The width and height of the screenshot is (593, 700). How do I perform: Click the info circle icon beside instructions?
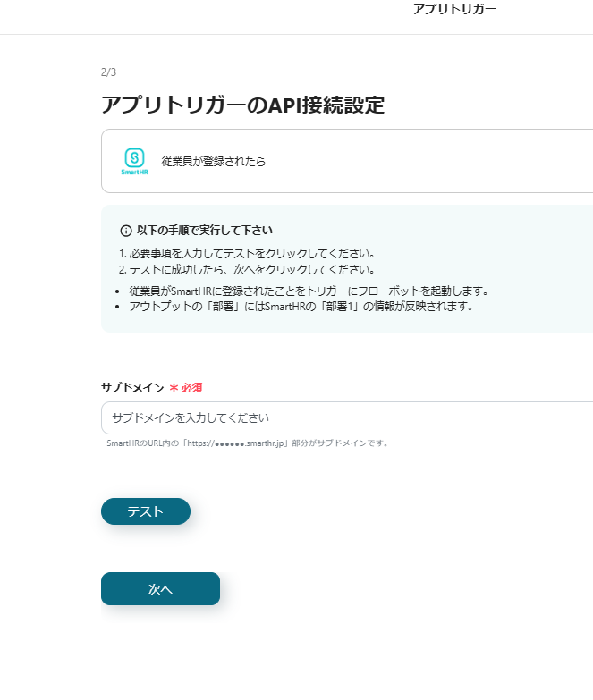tap(126, 231)
